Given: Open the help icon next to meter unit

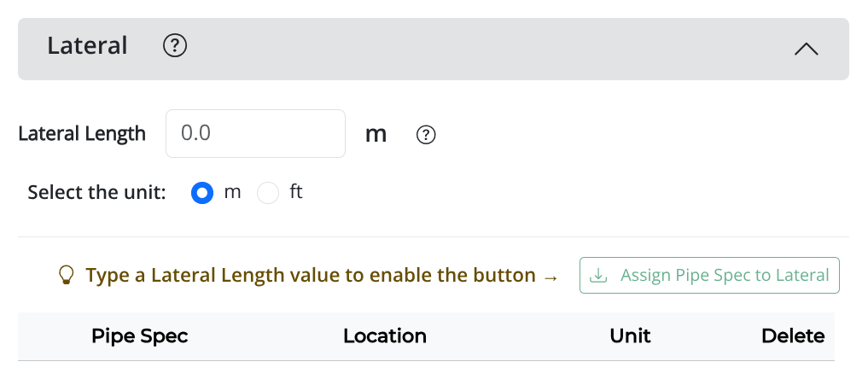Looking at the screenshot, I should (x=426, y=135).
